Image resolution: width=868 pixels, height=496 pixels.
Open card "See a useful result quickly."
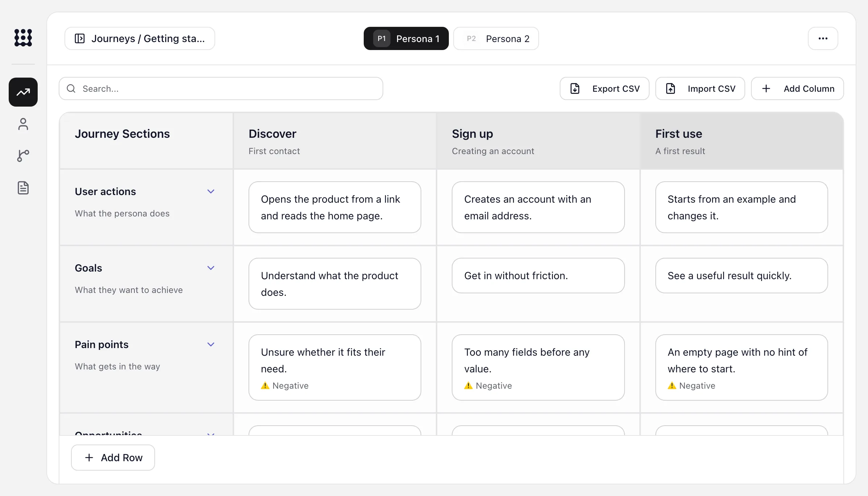(742, 276)
